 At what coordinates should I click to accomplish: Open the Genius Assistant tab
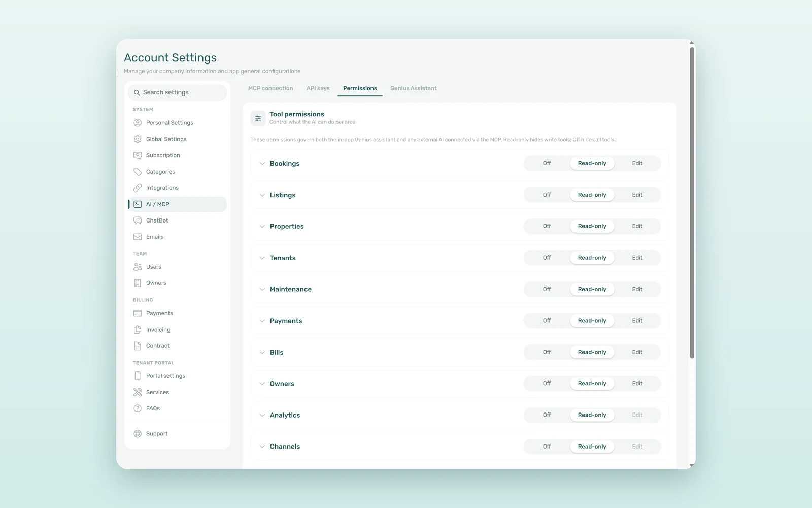[414, 88]
